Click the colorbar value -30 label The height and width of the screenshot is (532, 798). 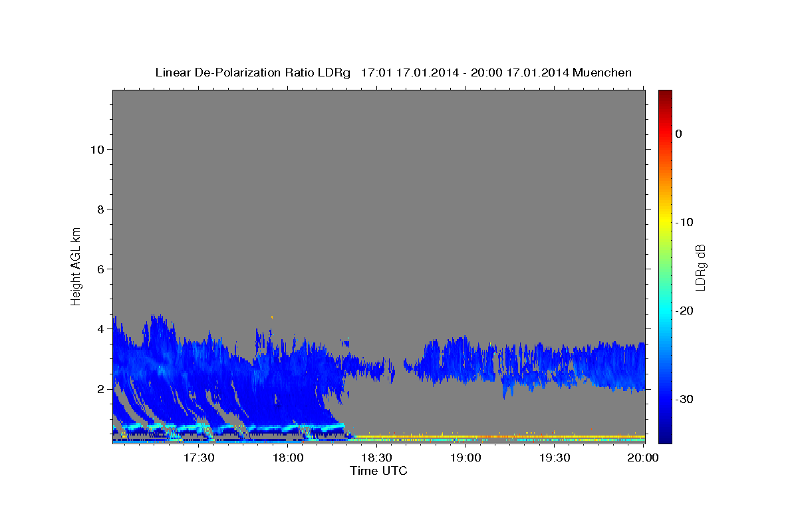pyautogui.click(x=685, y=399)
